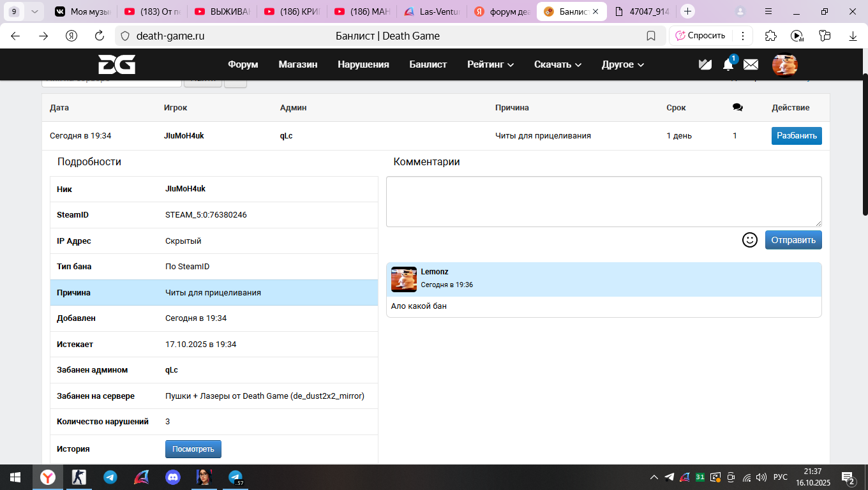Open the notifications bell icon

coord(728,64)
